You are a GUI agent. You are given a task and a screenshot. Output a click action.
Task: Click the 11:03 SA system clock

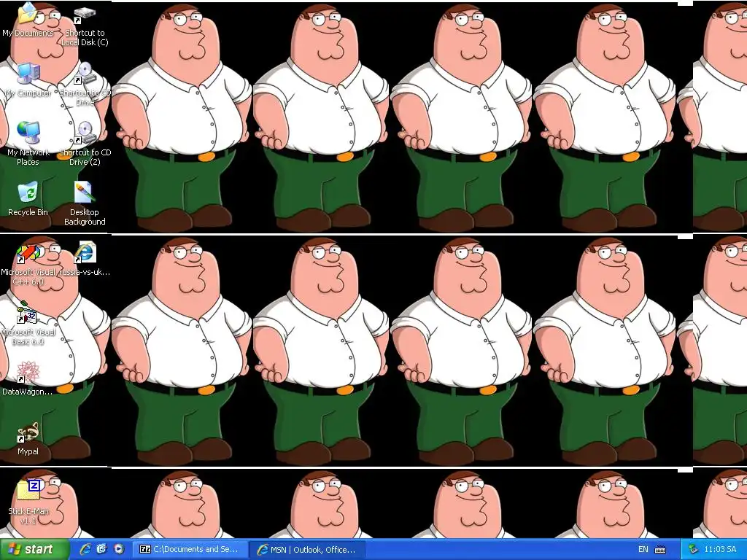pos(720,550)
